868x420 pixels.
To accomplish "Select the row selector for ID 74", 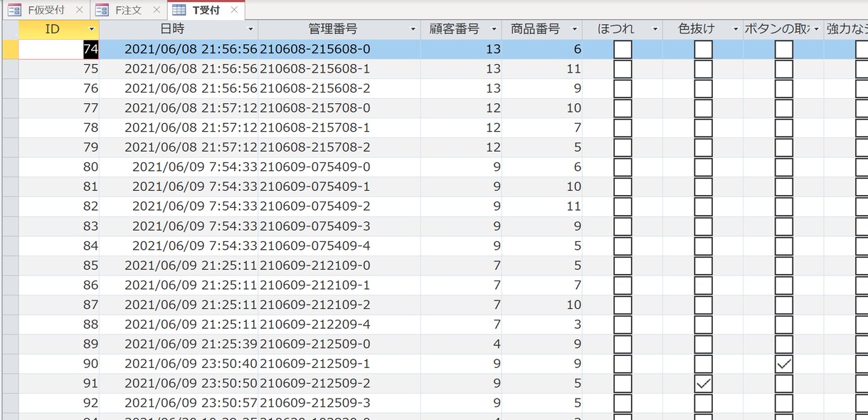I will point(10,49).
